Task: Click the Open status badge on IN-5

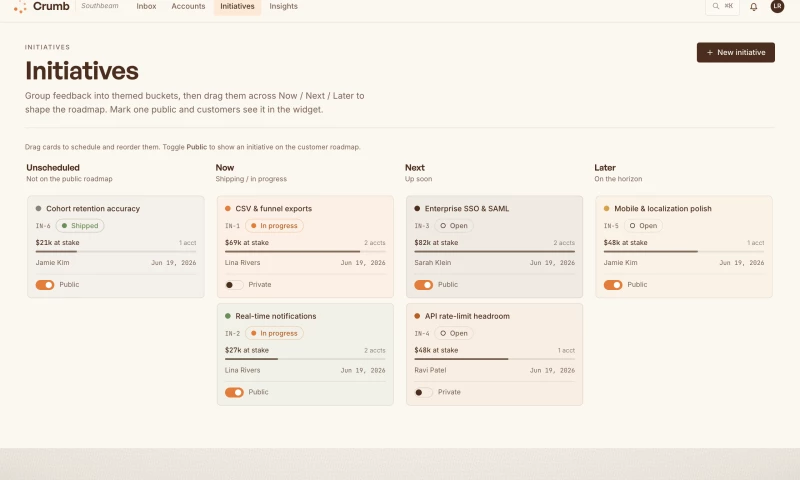Action: pyautogui.click(x=643, y=225)
